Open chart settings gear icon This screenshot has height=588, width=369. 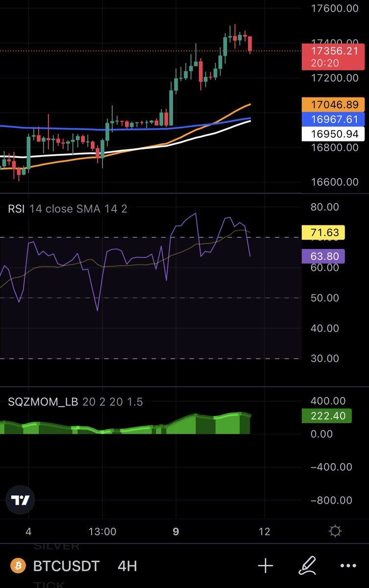click(336, 531)
